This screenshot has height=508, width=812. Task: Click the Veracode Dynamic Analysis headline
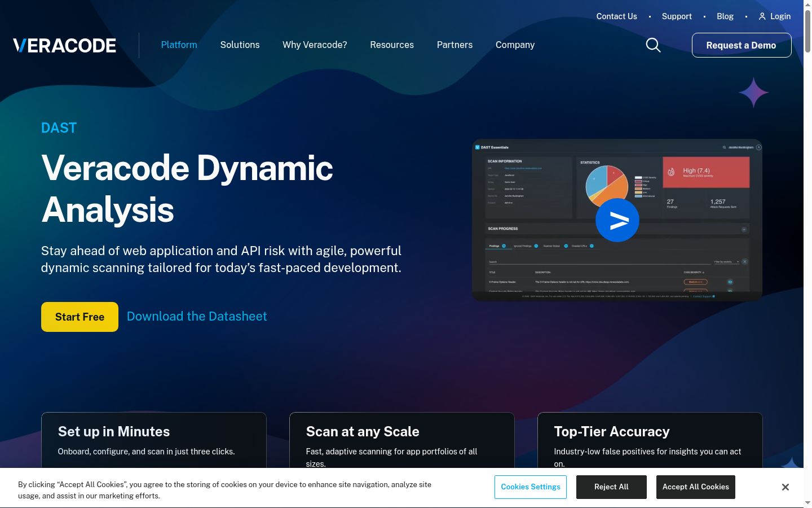tap(187, 189)
